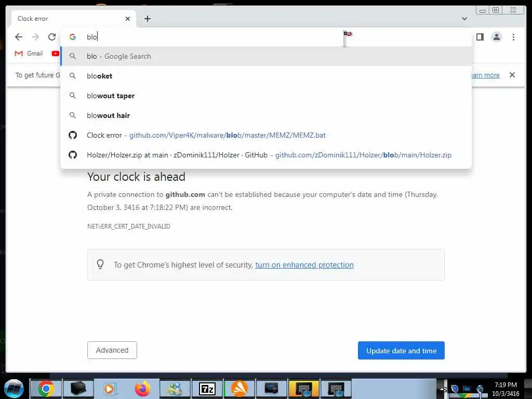
Task: Select the 'blowout hair' suggestion
Action: pyautogui.click(x=266, y=115)
